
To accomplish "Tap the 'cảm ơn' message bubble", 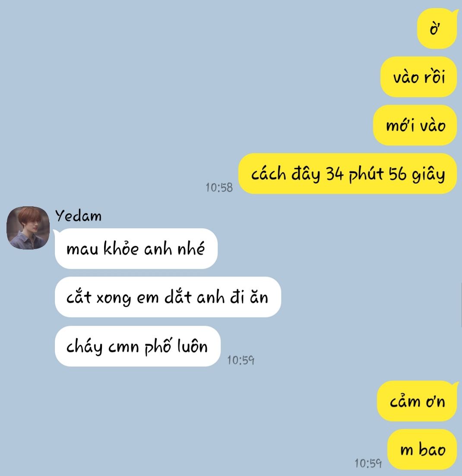I will coord(417,401).
